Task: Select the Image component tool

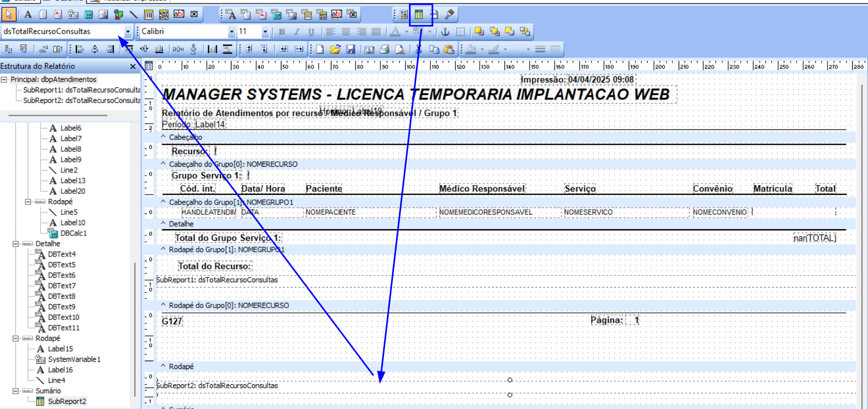Action: [x=104, y=14]
